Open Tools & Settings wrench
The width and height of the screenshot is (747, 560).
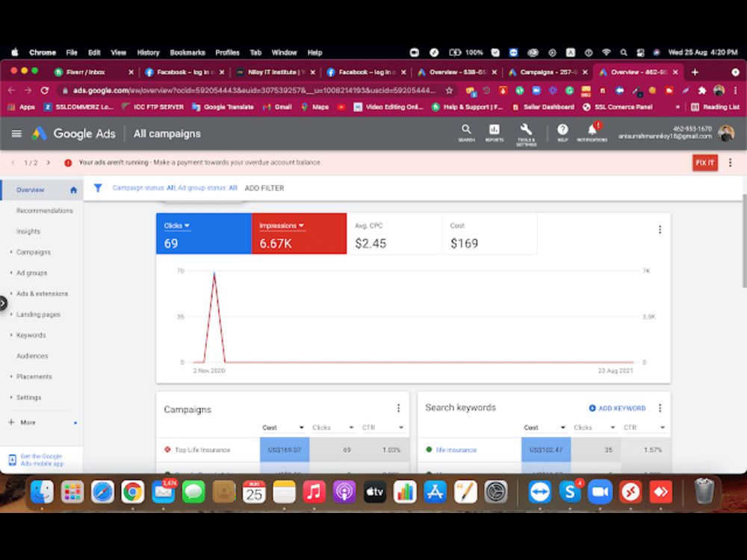click(526, 134)
